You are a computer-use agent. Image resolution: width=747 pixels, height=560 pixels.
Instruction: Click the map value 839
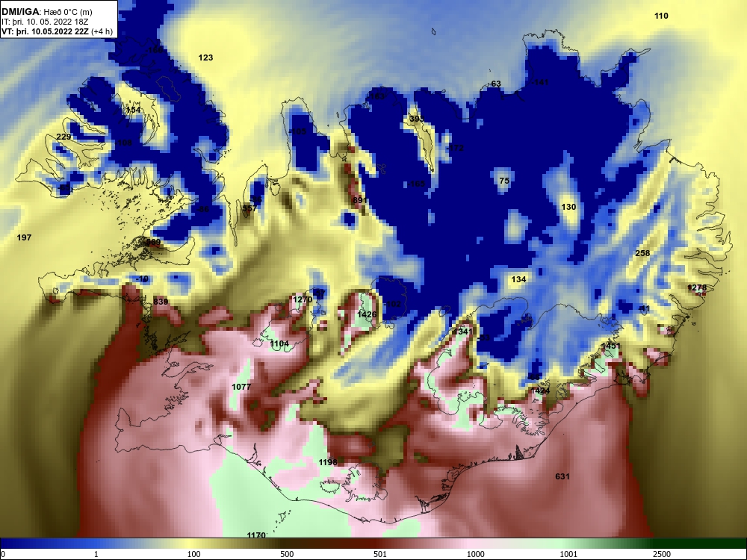coord(161,302)
